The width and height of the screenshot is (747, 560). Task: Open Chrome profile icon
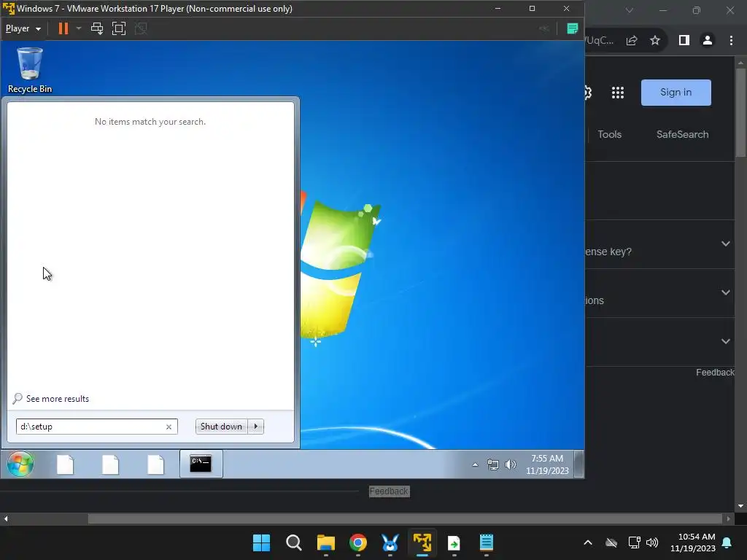(708, 41)
